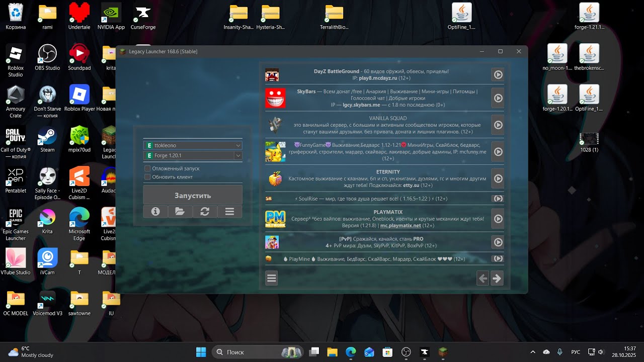Select the Pentablet desktop icon
Viewport: 644px width, 362px height.
16,179
